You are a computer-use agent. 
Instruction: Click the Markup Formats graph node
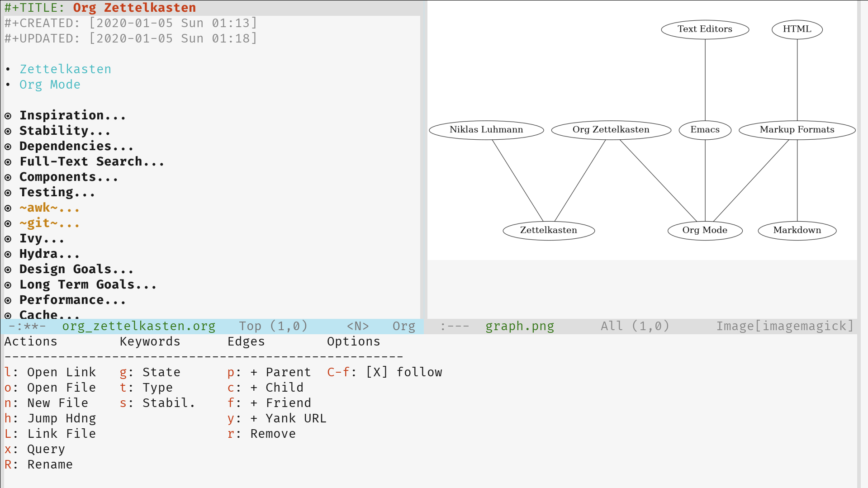click(x=797, y=130)
